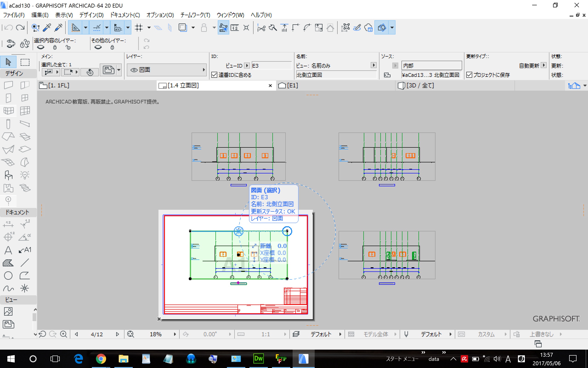This screenshot has height=368, width=588.
Task: Select the Spline tool
Action: tap(8, 289)
